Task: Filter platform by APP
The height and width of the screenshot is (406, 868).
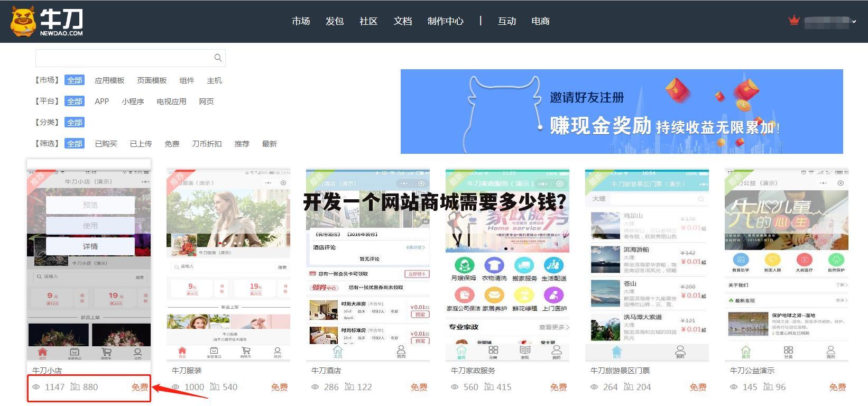Action: click(101, 101)
